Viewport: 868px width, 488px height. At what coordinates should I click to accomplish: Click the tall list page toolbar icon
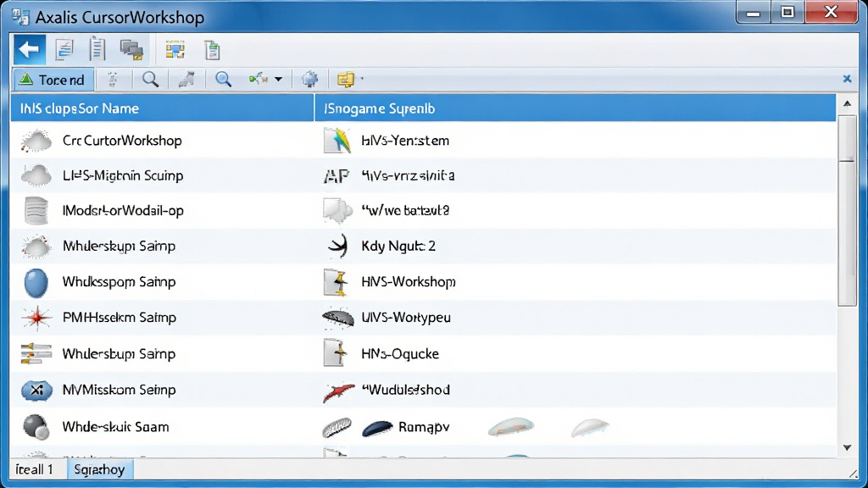97,49
